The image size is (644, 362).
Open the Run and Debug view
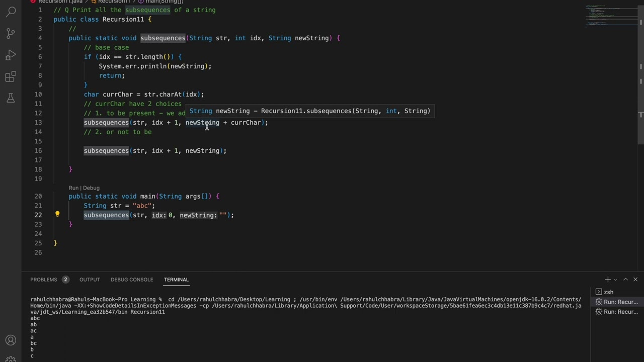[11, 55]
